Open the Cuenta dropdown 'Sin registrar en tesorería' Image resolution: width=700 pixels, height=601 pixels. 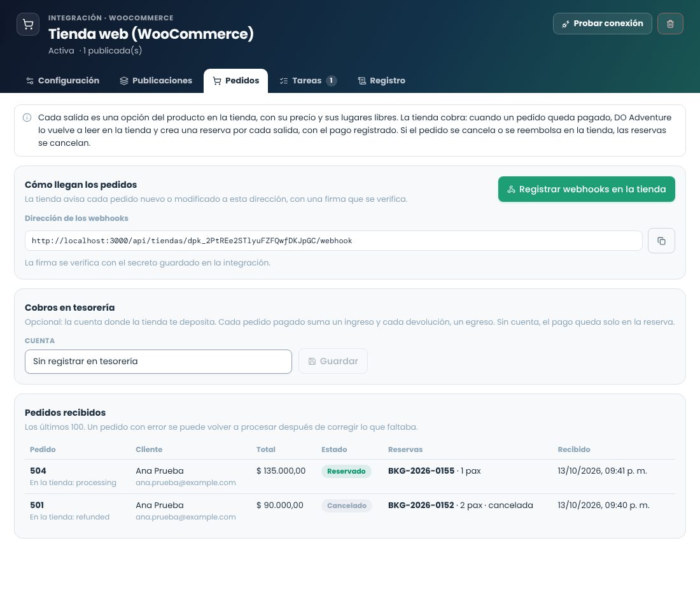click(158, 362)
